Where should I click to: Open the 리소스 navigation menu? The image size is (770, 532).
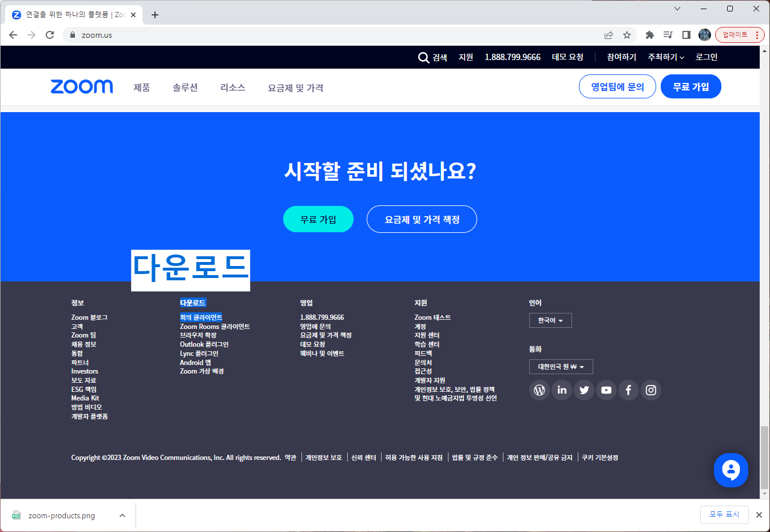(233, 88)
